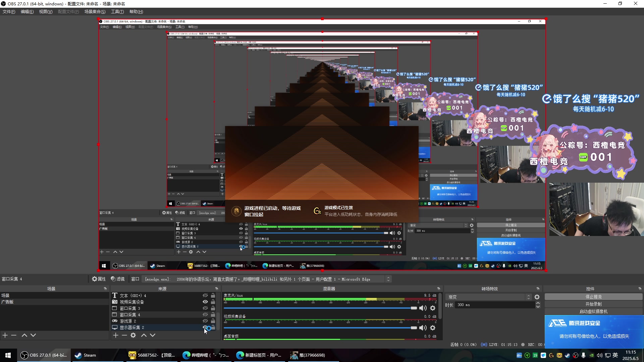Screen dimensions: 644x362
Task: Switch to 哔哩哔哩 Edge window in taskbar
Action: (206, 355)
